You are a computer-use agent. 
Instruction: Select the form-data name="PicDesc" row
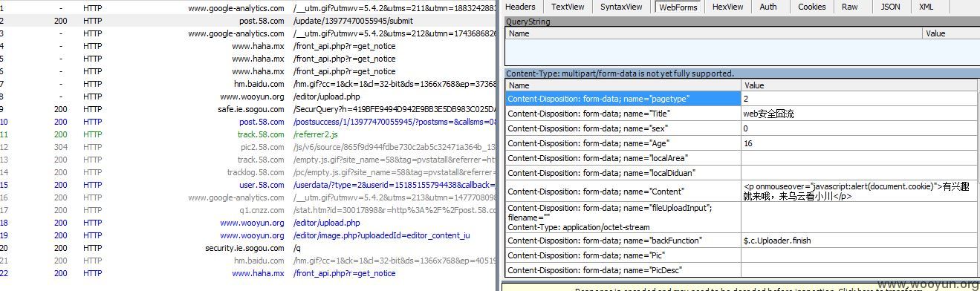click(x=623, y=270)
